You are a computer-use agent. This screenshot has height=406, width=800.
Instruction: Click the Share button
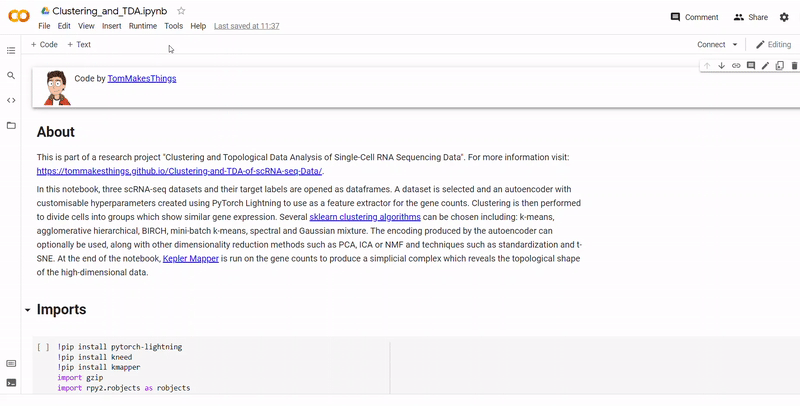[x=751, y=17]
